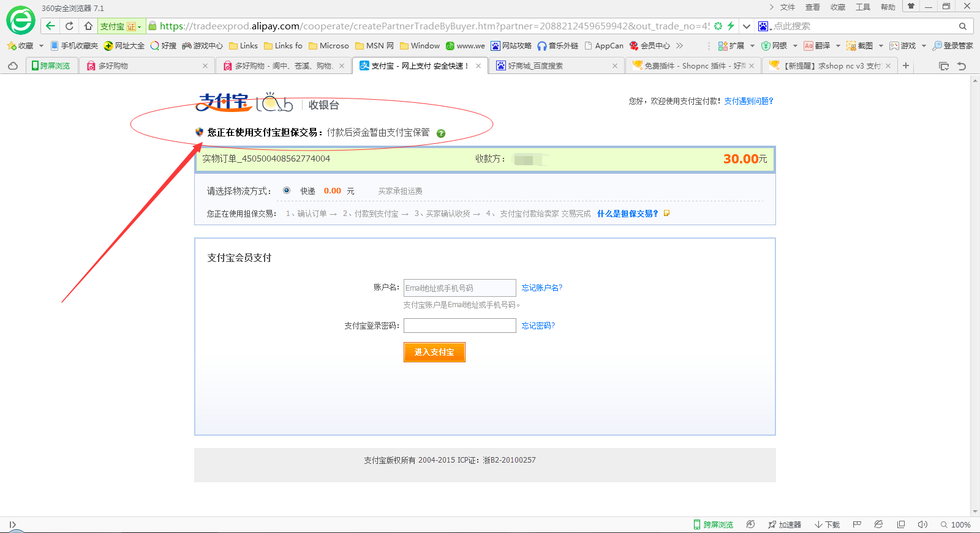Screen dimensions: 980x533
Task: Open the 好搜 bookmark
Action: [164, 46]
